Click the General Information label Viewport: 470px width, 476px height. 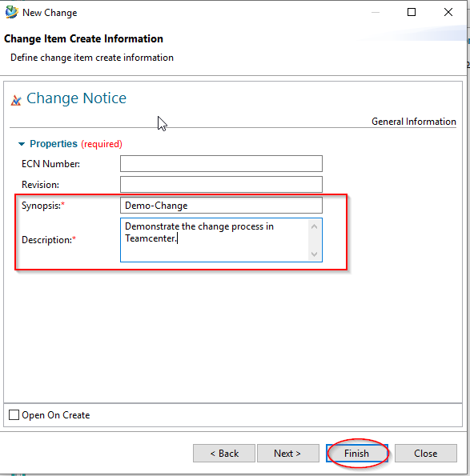click(413, 122)
